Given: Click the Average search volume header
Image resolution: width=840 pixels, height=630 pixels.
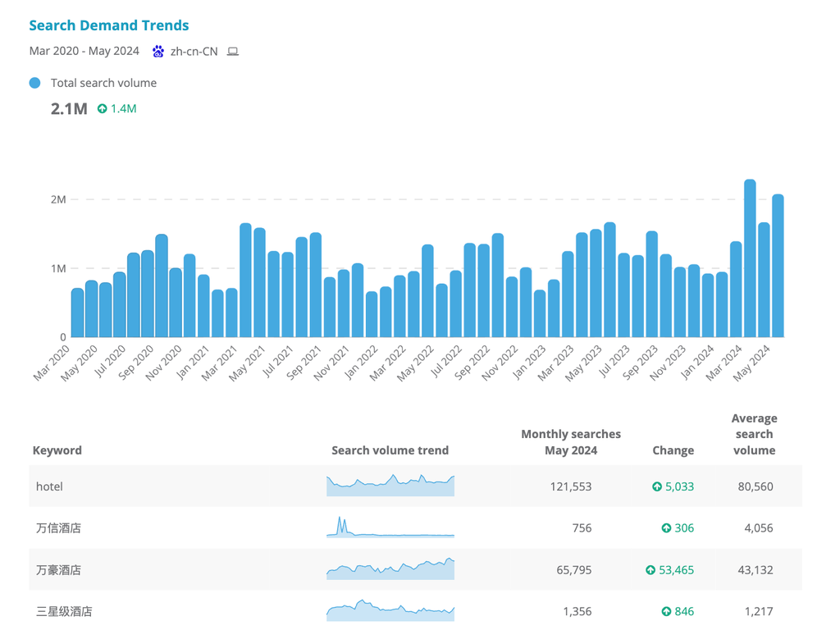Looking at the screenshot, I should [755, 434].
